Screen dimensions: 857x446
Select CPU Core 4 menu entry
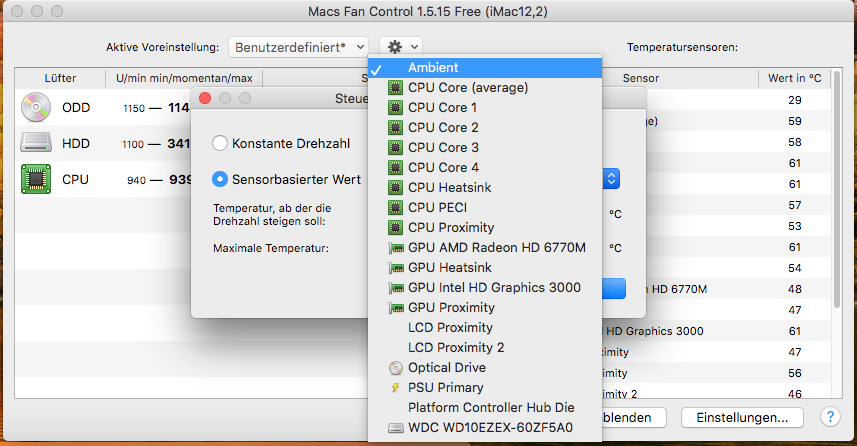[x=485, y=167]
